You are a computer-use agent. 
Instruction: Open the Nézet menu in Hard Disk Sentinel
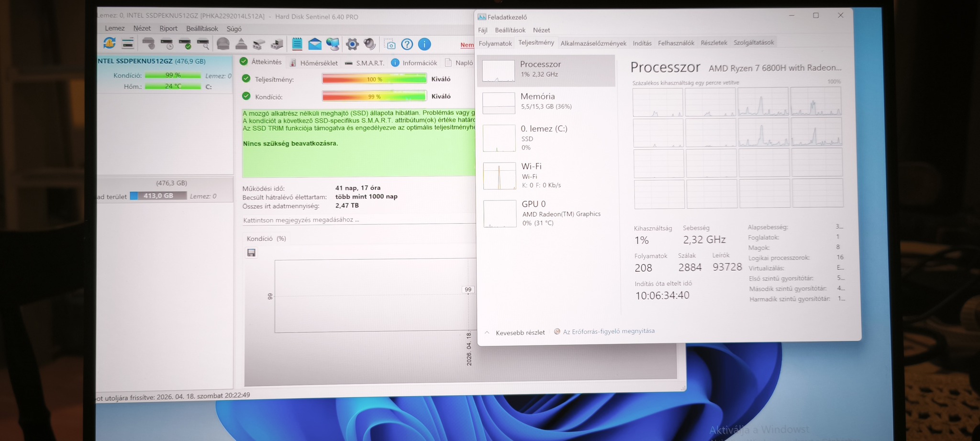(x=142, y=28)
